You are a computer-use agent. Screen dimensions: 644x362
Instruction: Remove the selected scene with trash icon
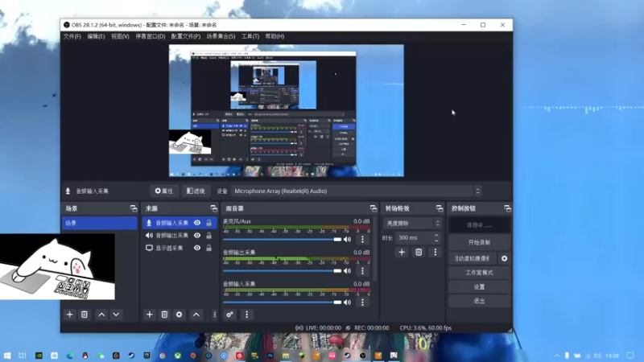(x=85, y=315)
